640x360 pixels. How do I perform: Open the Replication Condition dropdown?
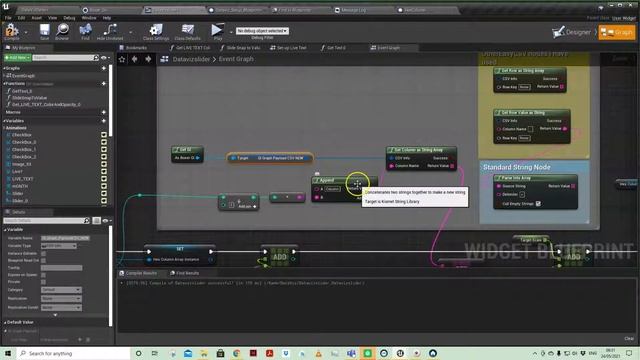tap(61, 307)
